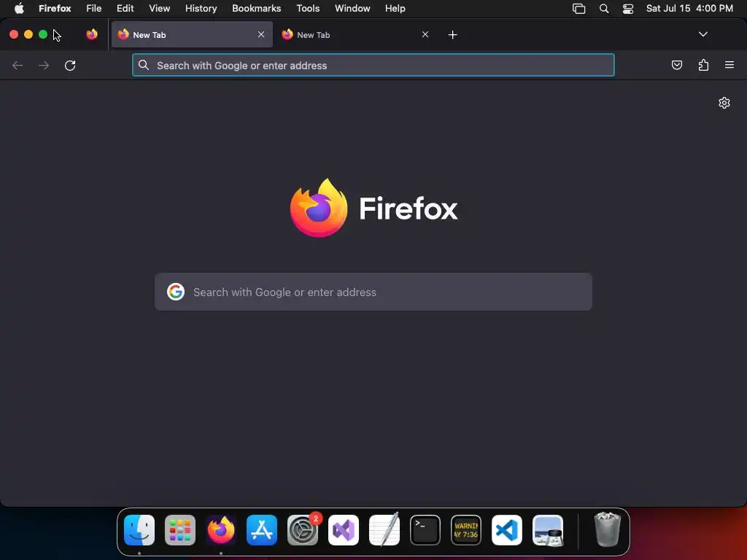Open the Apple menu
The width and height of the screenshot is (747, 560).
tap(19, 8)
